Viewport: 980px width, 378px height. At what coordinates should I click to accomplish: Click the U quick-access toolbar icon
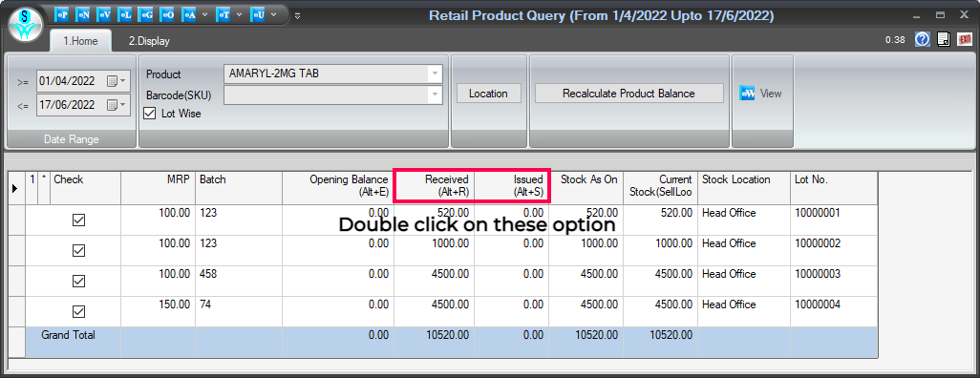coord(257,14)
